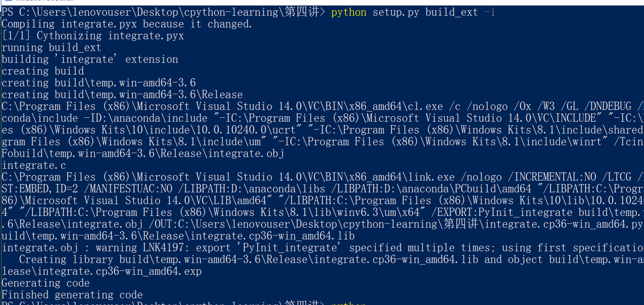Click the "building 'integrate' extension" line
Viewport: 644px width, 305px height.
tap(90, 59)
